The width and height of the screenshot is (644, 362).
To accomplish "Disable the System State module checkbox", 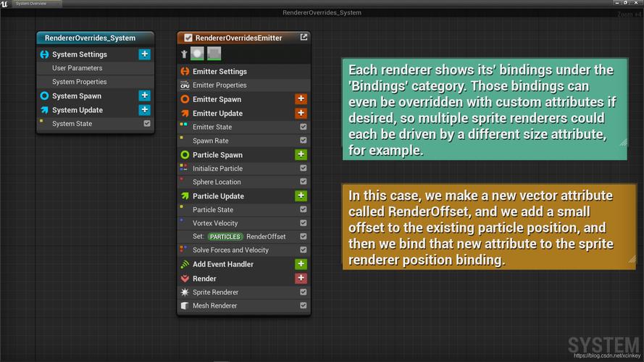I will 147,124.
